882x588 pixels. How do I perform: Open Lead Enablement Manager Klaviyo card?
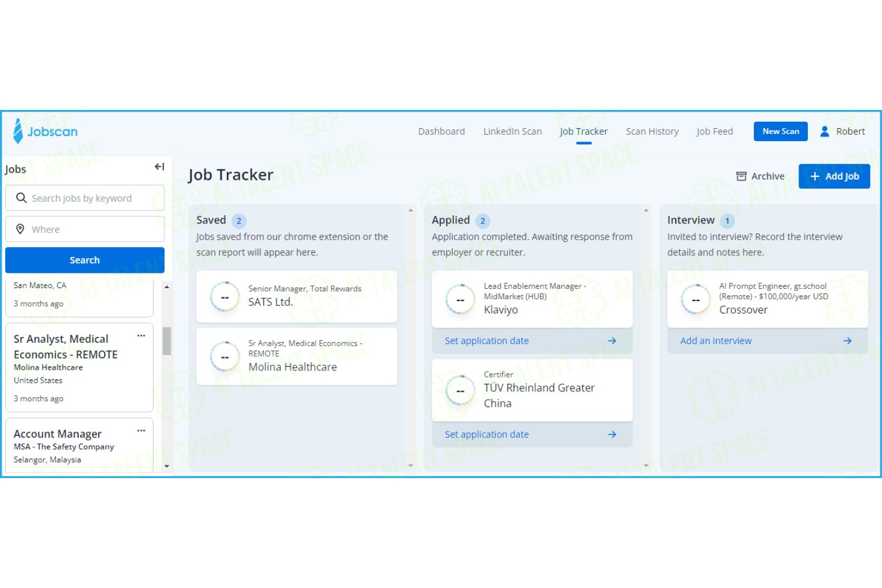click(532, 299)
